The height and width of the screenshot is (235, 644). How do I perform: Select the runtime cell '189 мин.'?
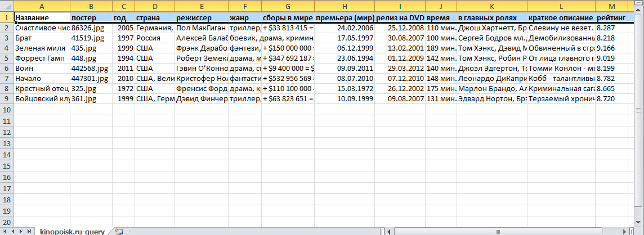[441, 48]
